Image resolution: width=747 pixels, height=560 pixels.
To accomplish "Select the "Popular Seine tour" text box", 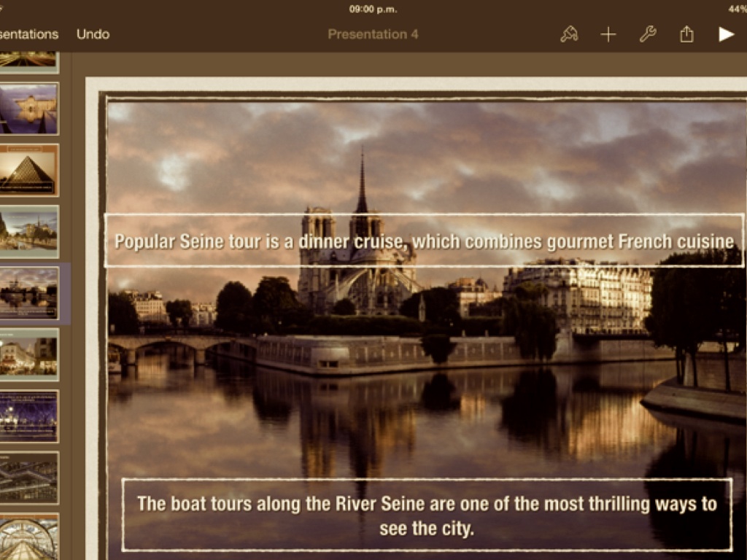I will [424, 241].
